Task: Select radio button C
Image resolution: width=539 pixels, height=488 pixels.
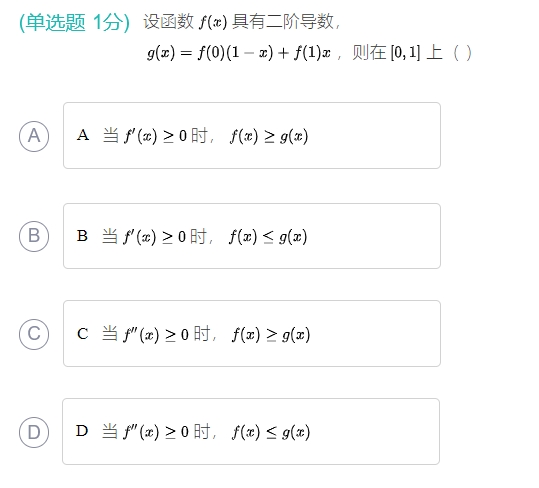Action: click(34, 334)
